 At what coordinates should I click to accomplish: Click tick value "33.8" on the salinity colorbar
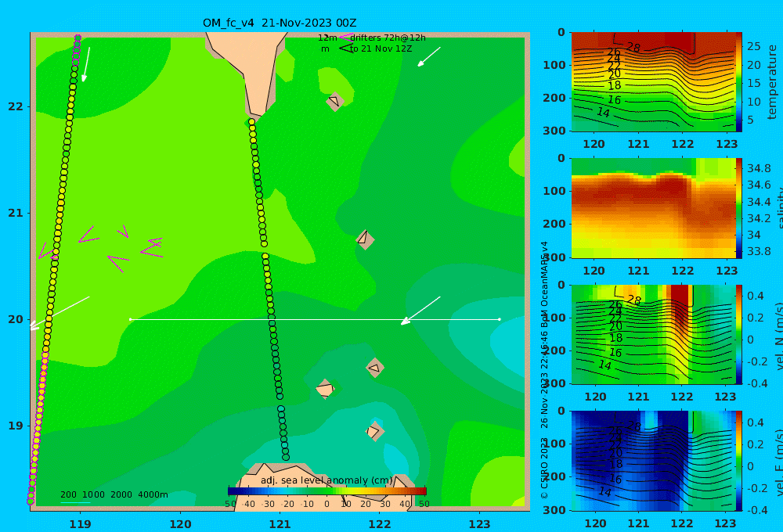coord(759,251)
